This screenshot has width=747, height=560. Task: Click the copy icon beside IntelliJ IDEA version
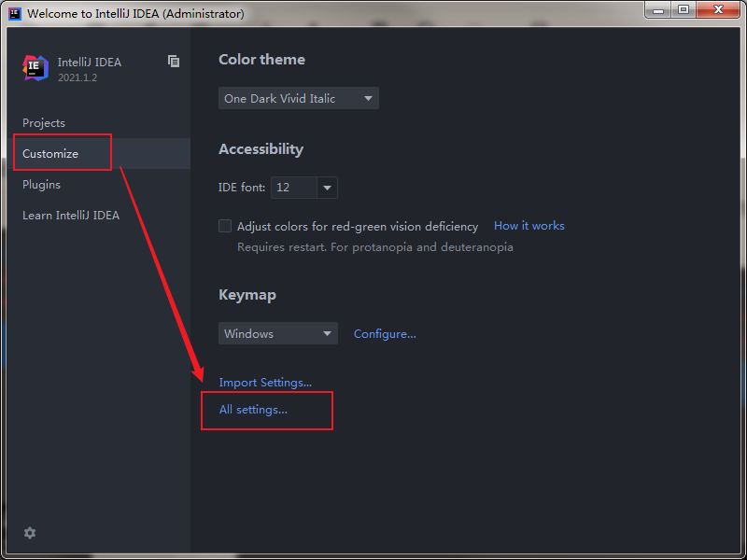pos(174,61)
